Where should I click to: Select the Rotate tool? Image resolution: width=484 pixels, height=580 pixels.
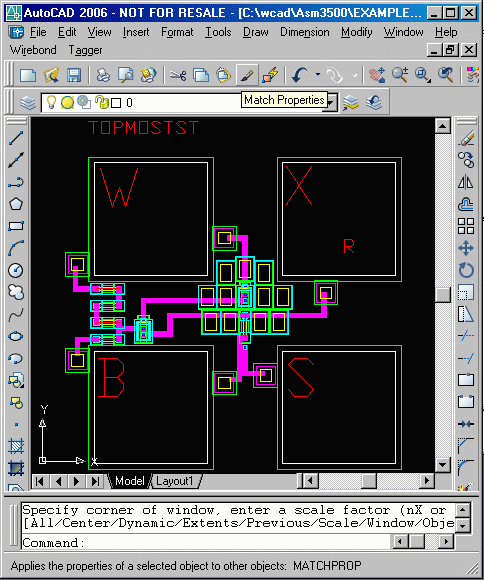(466, 270)
